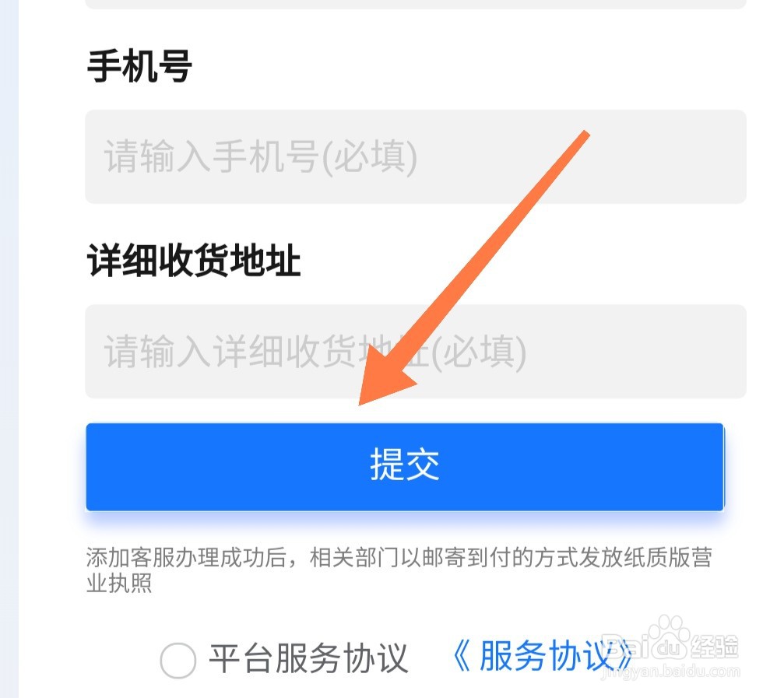Click the blue 提交 submit button
The height and width of the screenshot is (698, 784).
[x=405, y=467]
